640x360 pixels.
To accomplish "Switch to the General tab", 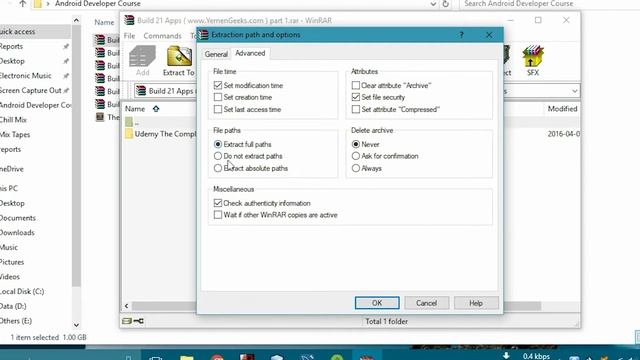I will pyautogui.click(x=216, y=54).
